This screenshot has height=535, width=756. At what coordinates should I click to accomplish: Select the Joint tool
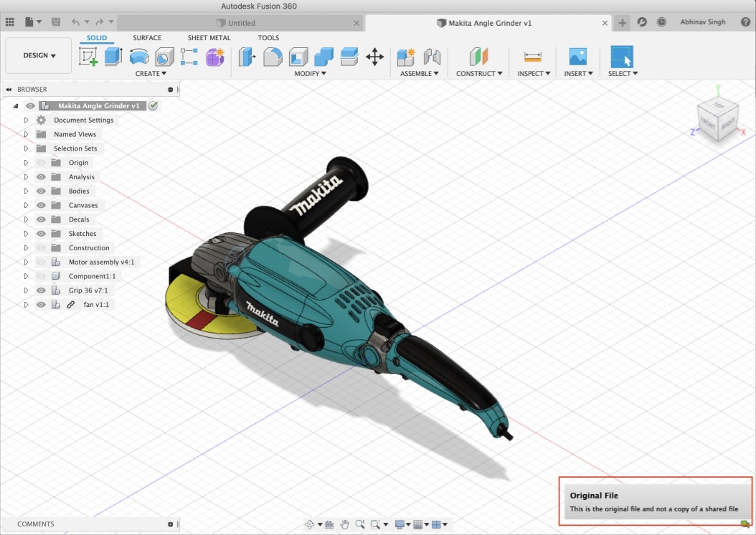(432, 57)
